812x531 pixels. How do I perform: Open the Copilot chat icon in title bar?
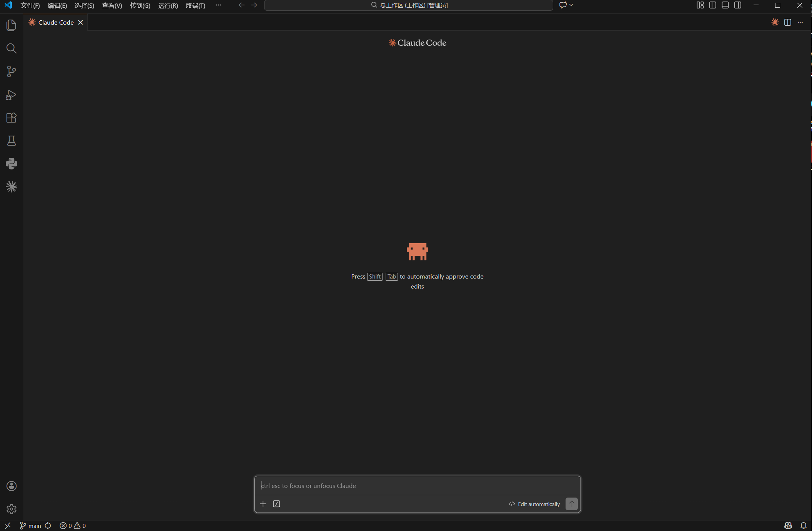tap(563, 5)
